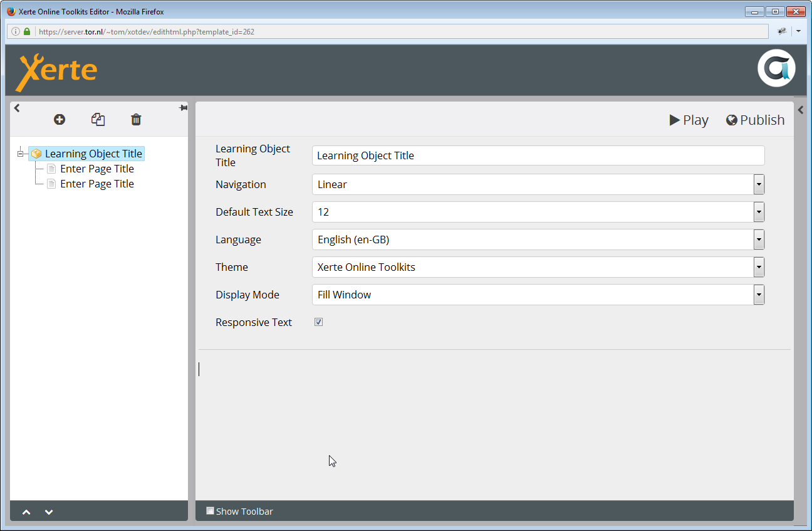The height and width of the screenshot is (531, 812).
Task: Click the Xerte logo
Action: click(56, 71)
